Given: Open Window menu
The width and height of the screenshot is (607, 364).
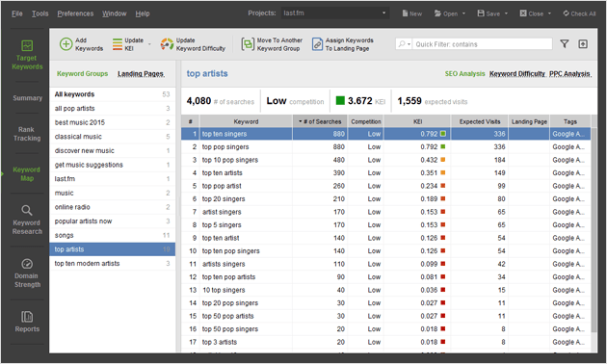Looking at the screenshot, I should point(115,13).
